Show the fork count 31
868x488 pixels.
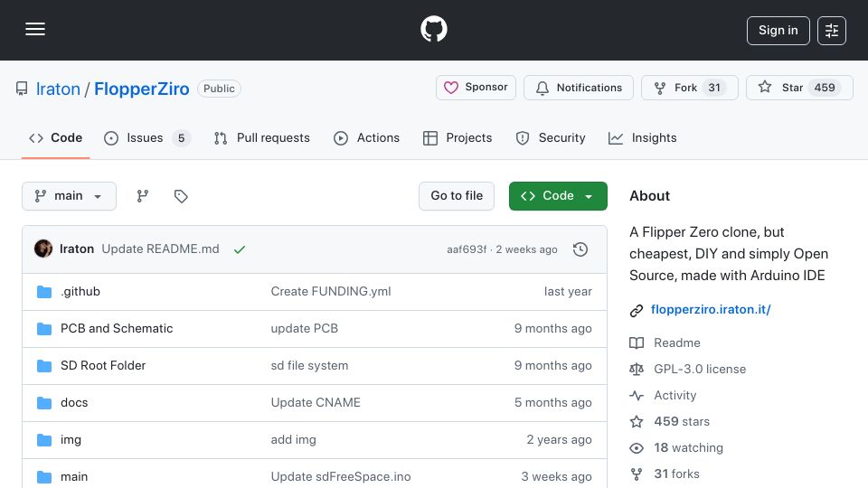[714, 88]
